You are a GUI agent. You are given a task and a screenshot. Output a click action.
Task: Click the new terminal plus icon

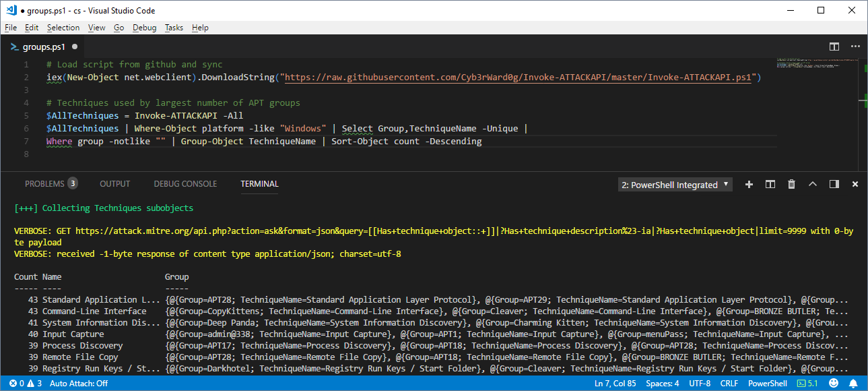(749, 184)
